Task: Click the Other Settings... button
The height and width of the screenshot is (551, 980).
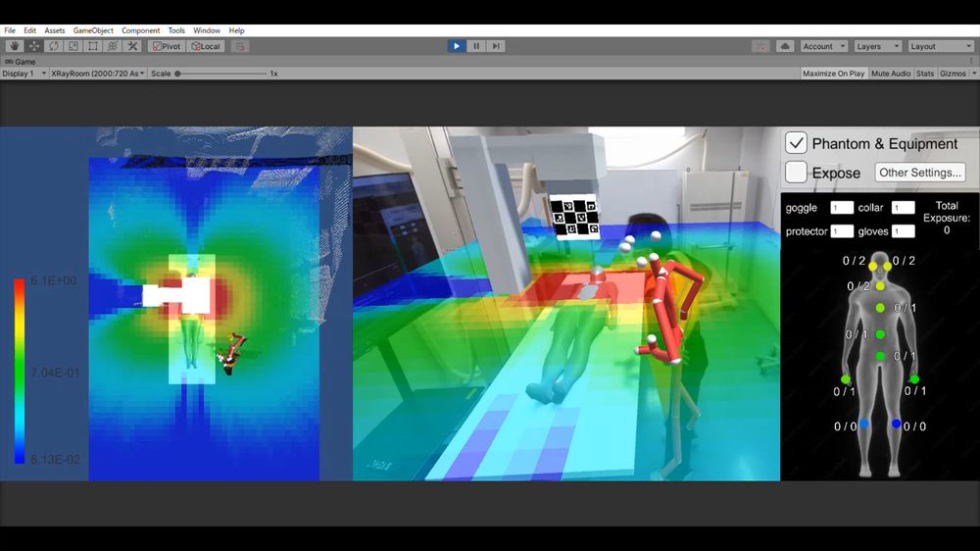Action: click(x=920, y=172)
